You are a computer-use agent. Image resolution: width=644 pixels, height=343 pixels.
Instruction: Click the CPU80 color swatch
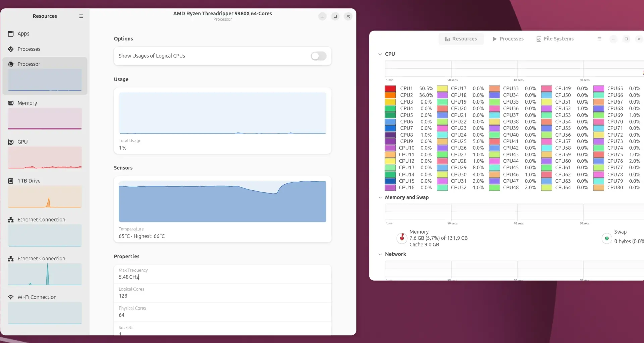(x=599, y=188)
